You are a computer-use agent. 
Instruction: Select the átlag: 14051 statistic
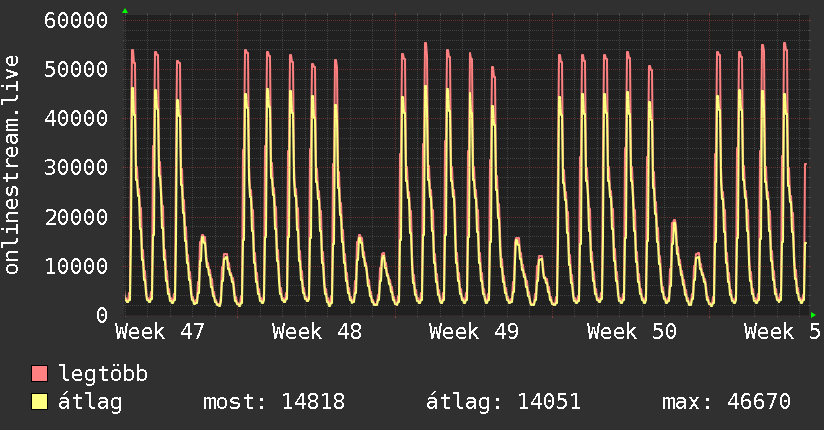click(503, 402)
